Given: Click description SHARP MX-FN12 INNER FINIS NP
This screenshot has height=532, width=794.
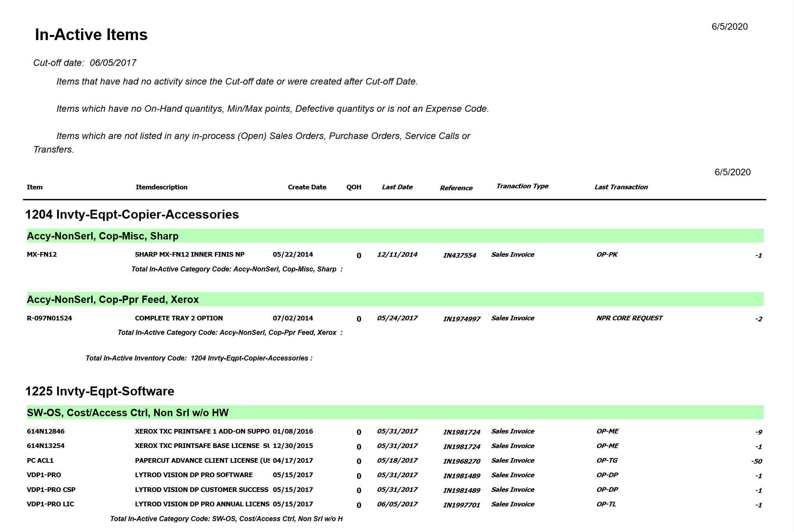Looking at the screenshot, I should click(x=190, y=254).
